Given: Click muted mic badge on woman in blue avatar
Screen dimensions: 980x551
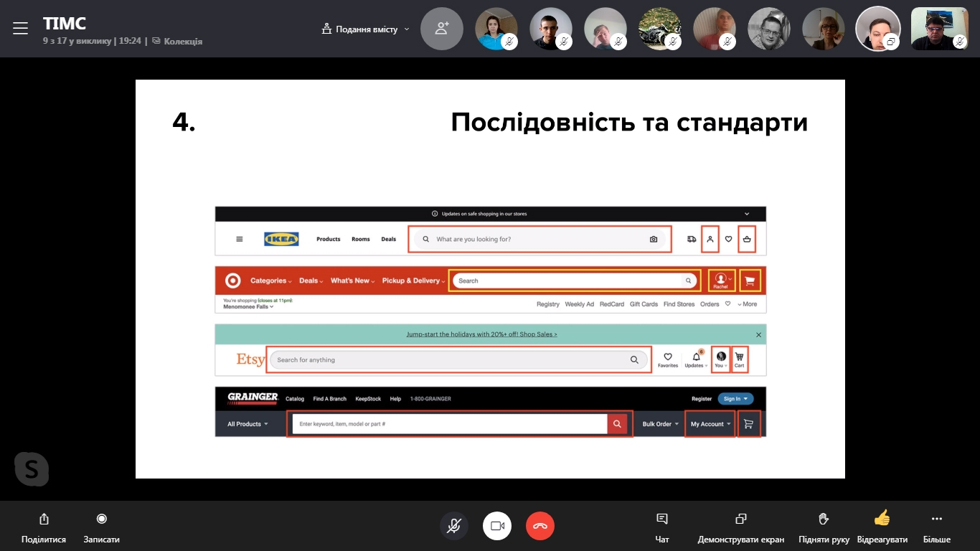Looking at the screenshot, I should tap(509, 42).
